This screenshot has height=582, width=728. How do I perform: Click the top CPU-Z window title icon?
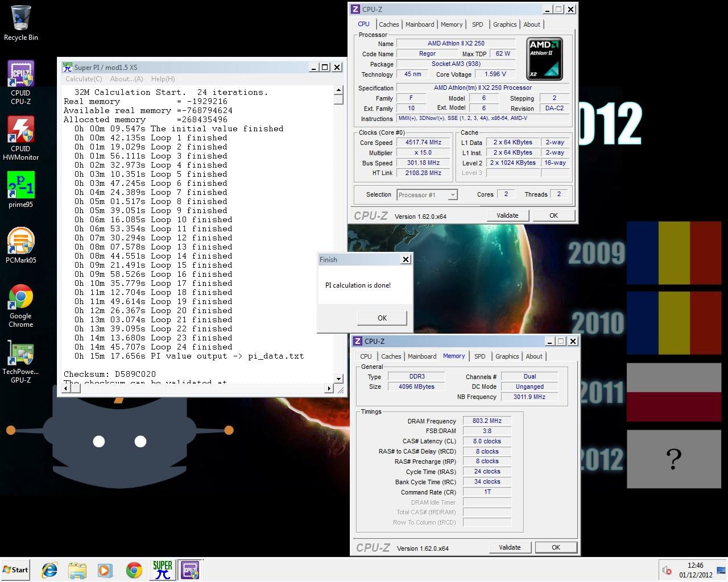(x=355, y=9)
